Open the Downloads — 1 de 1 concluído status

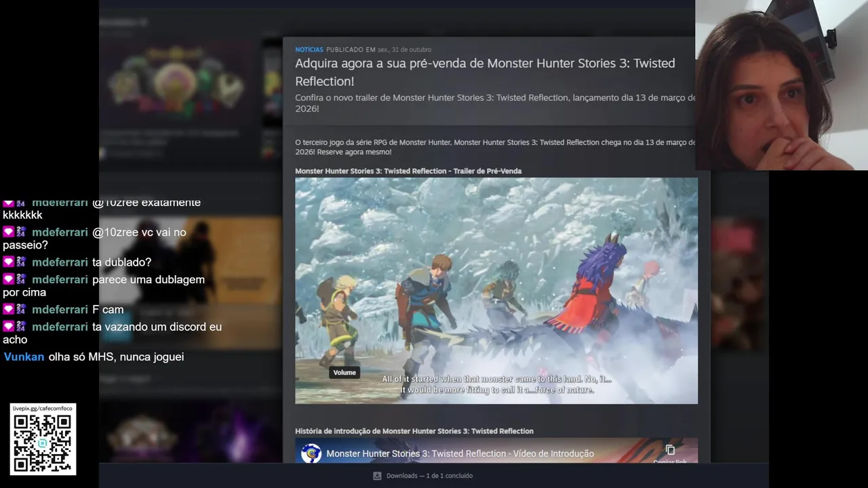pos(429,476)
